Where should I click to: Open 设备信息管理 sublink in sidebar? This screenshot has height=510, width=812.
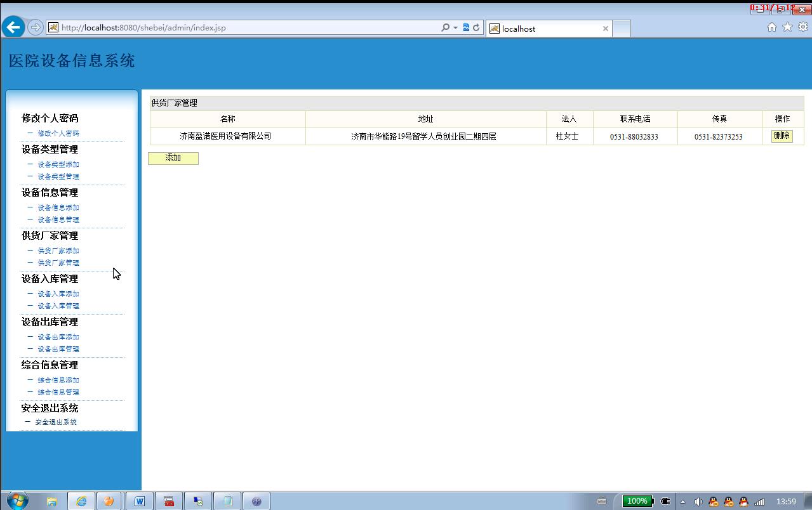point(58,219)
